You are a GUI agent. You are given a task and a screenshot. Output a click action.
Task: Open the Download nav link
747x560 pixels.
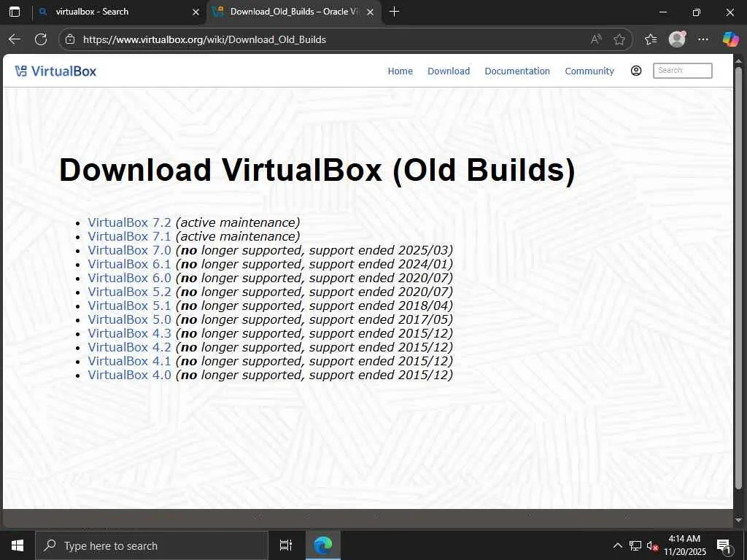click(x=449, y=71)
